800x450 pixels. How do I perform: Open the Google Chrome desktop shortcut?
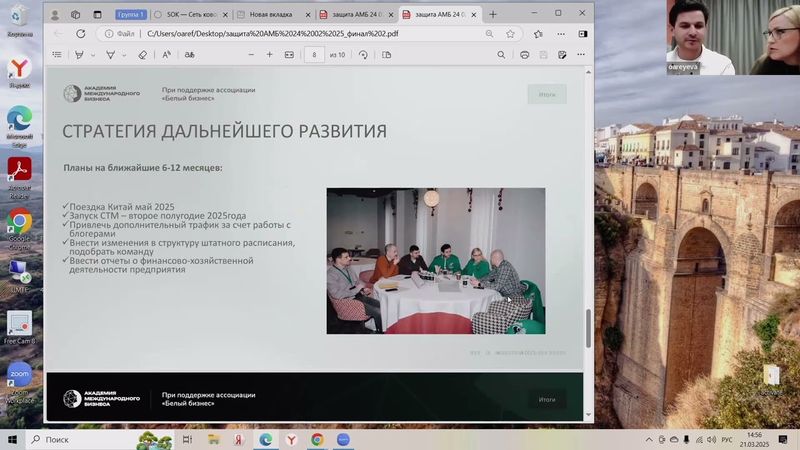tap(19, 228)
